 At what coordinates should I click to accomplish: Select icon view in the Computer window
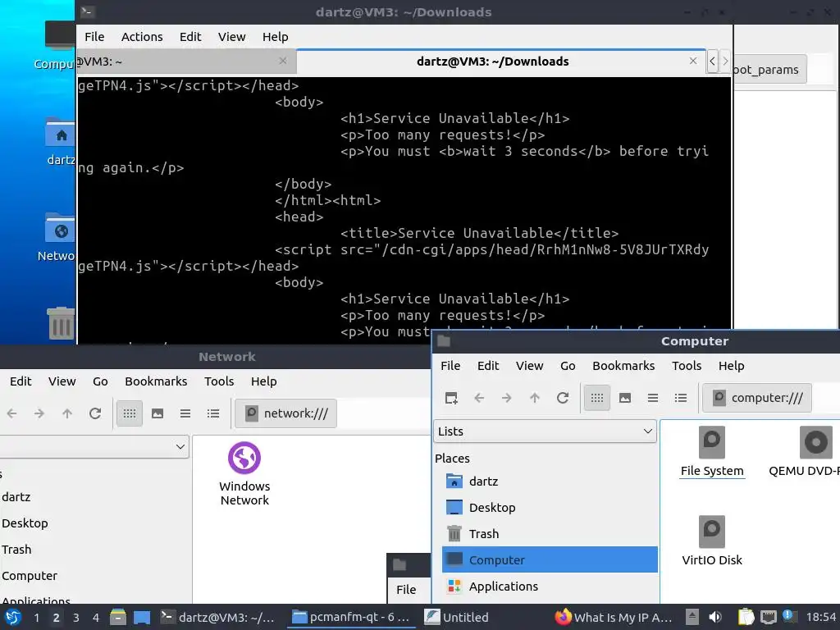(597, 398)
